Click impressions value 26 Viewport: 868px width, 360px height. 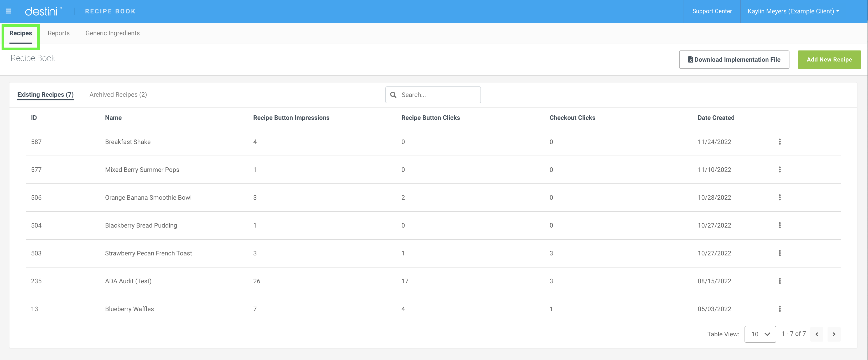click(256, 281)
